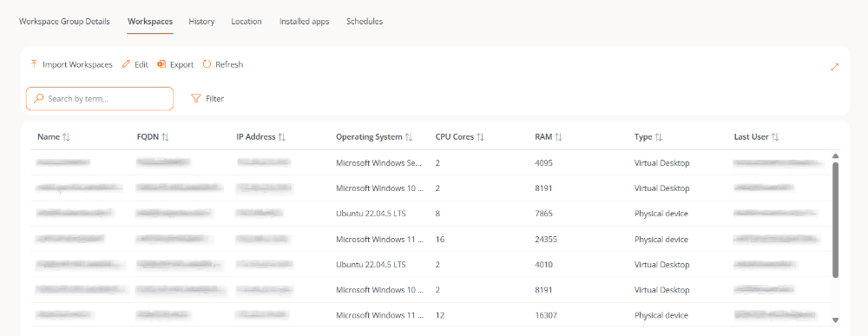Screen dimensions: 868x336
Task: Click Physical device in the 16307 RAM row
Action: click(x=661, y=315)
